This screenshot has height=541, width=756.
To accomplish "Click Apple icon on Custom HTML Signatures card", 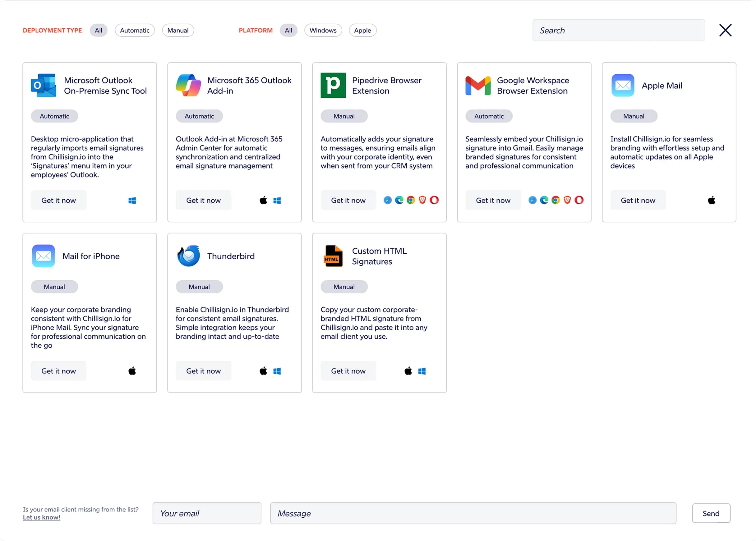I will point(408,371).
